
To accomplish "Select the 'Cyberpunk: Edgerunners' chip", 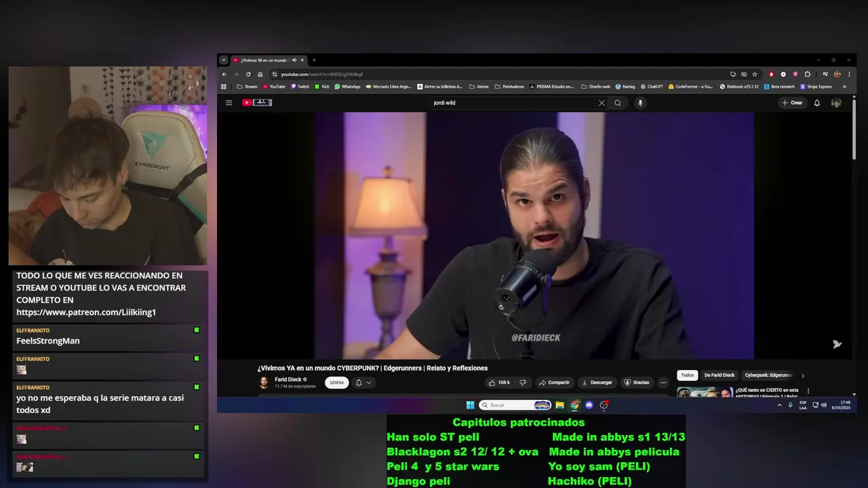I will pos(768,375).
